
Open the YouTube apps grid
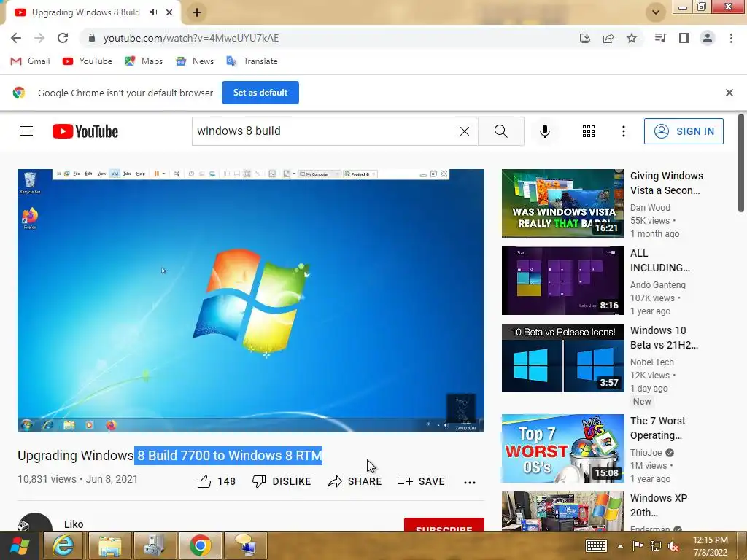click(589, 131)
